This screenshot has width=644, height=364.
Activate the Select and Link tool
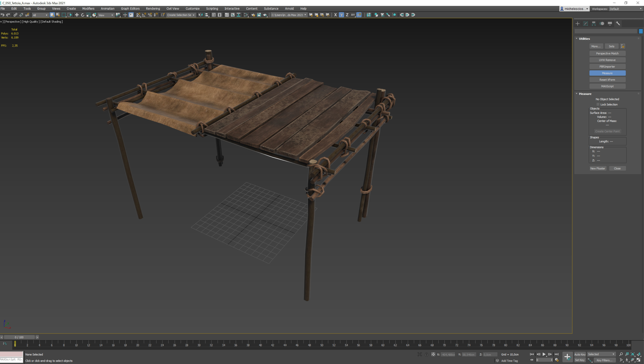pyautogui.click(x=15, y=15)
